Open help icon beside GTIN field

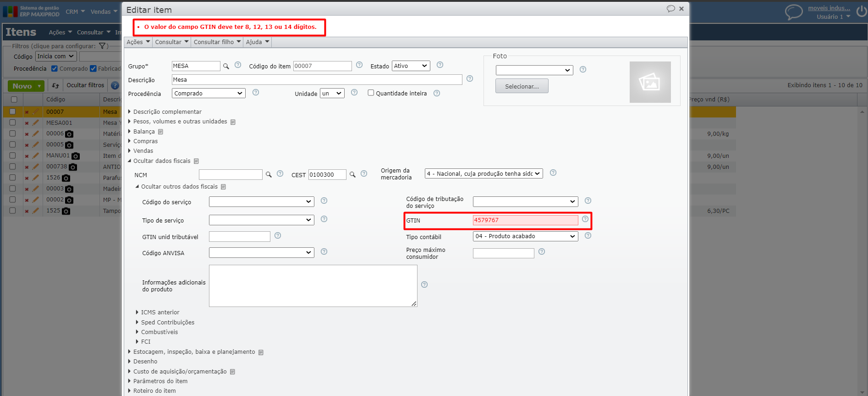pos(585,219)
